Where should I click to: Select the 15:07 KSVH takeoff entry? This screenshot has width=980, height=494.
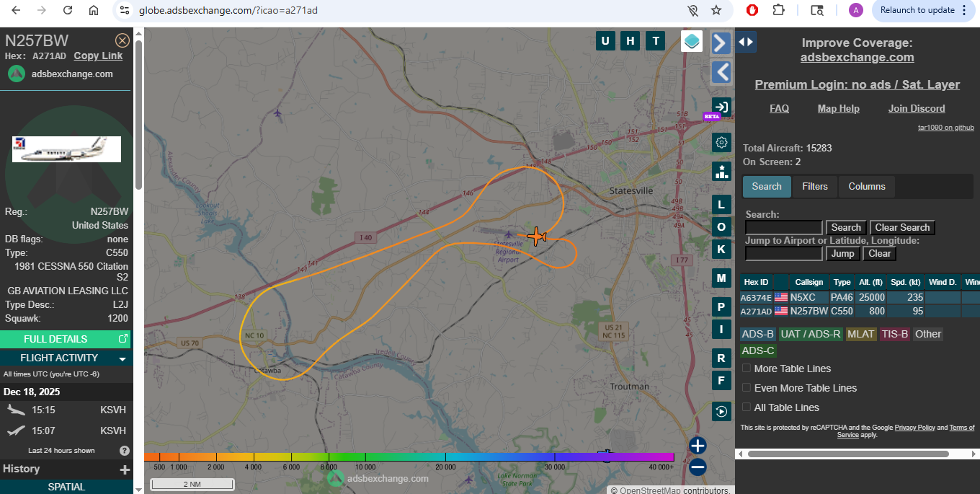tap(66, 431)
